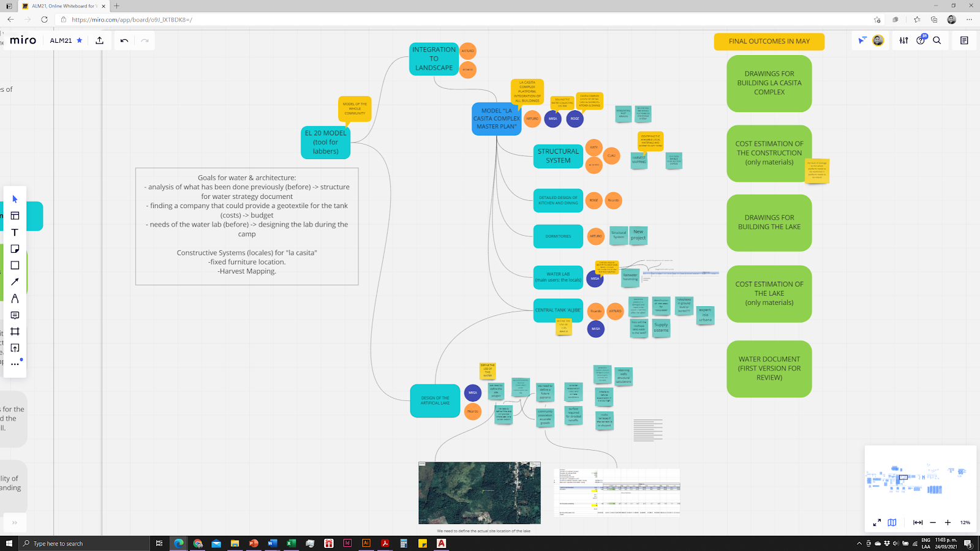Zoom in with the plus button
This screenshot has height=551, width=980.
tap(948, 522)
